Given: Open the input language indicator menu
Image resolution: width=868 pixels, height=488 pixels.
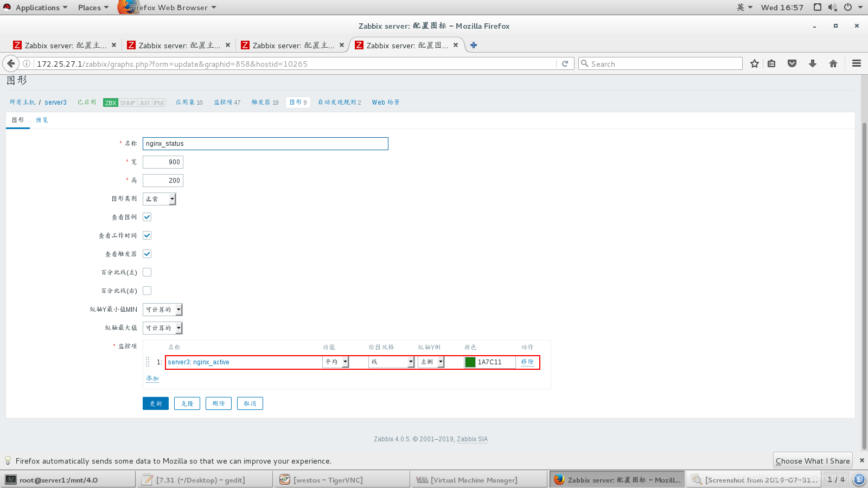Looking at the screenshot, I should [x=744, y=7].
